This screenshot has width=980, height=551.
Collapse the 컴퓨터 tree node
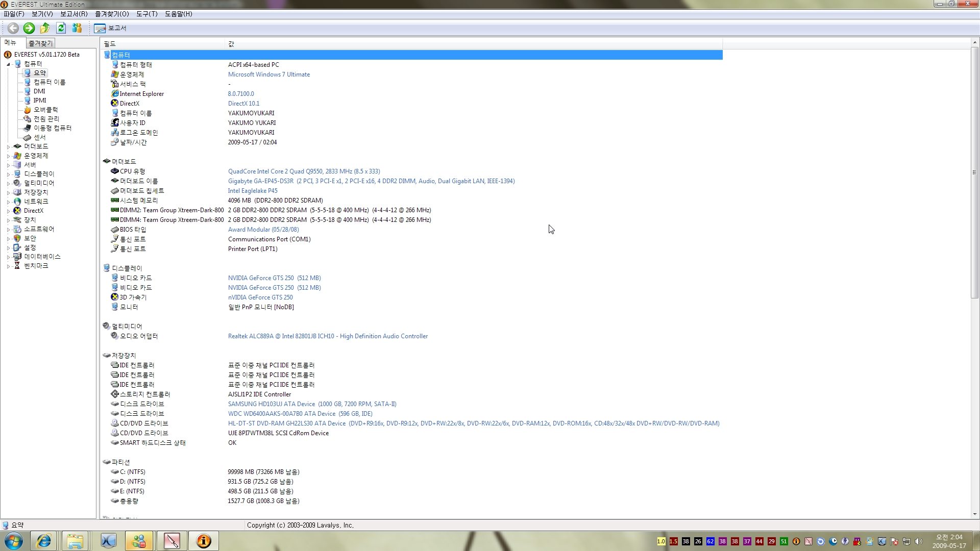(x=8, y=64)
